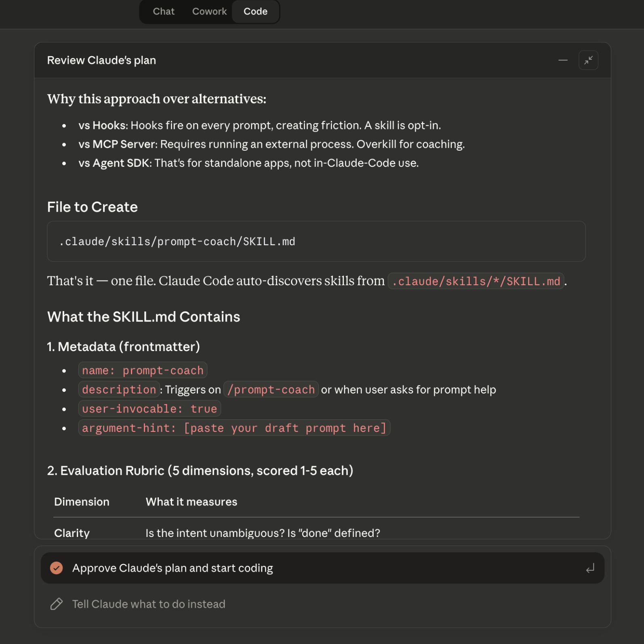Click the Tell Claude what to do instead field
This screenshot has height=644, width=644.
click(322, 604)
